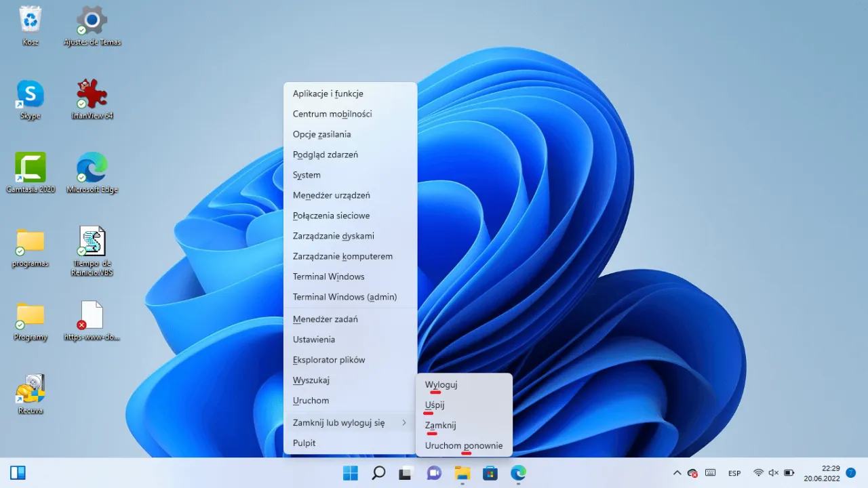Expand the Zamknij lub wyloguj się submenu

click(x=339, y=422)
